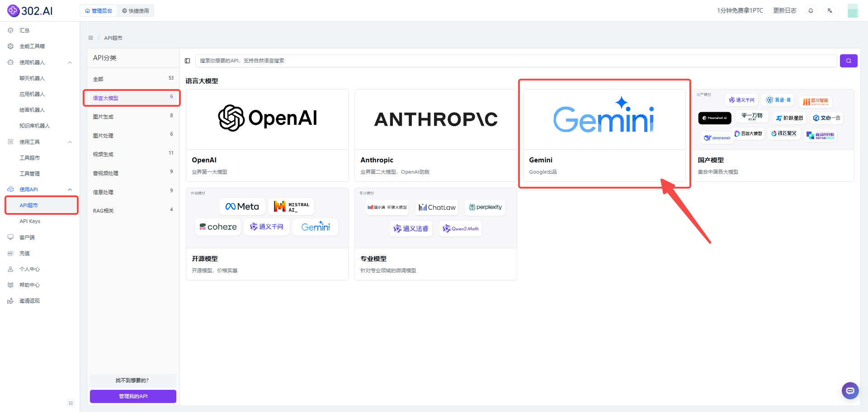Select 音视频处理 category
Image resolution: width=868 pixels, height=412 pixels.
pyautogui.click(x=133, y=173)
